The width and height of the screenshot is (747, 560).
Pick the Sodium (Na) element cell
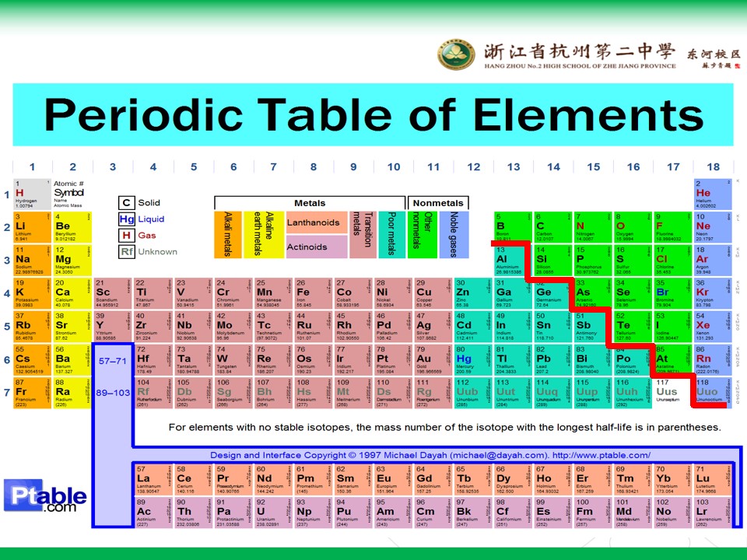(x=32, y=261)
